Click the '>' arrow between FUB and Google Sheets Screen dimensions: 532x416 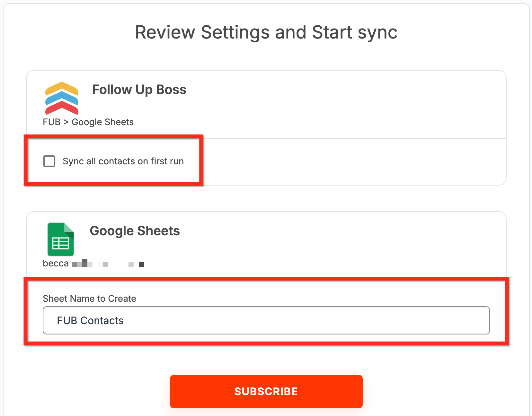click(66, 122)
